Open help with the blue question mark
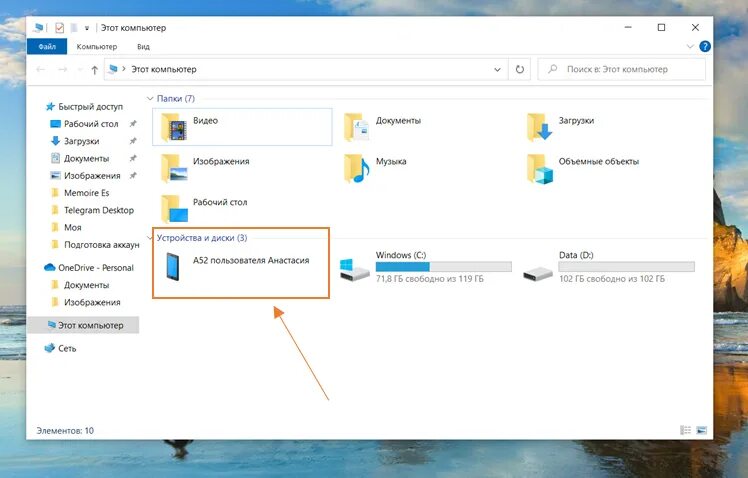This screenshot has height=478, width=748. click(x=705, y=46)
